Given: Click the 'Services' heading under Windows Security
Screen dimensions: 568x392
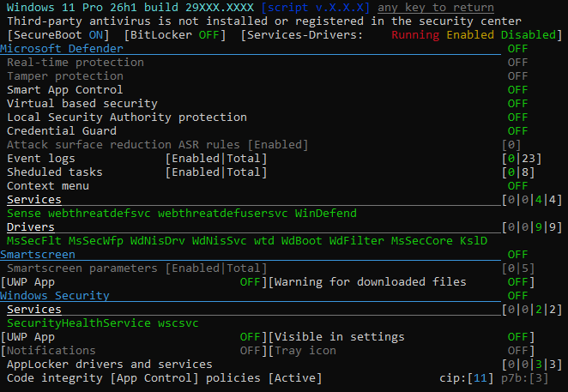Looking at the screenshot, I should [x=34, y=310].
